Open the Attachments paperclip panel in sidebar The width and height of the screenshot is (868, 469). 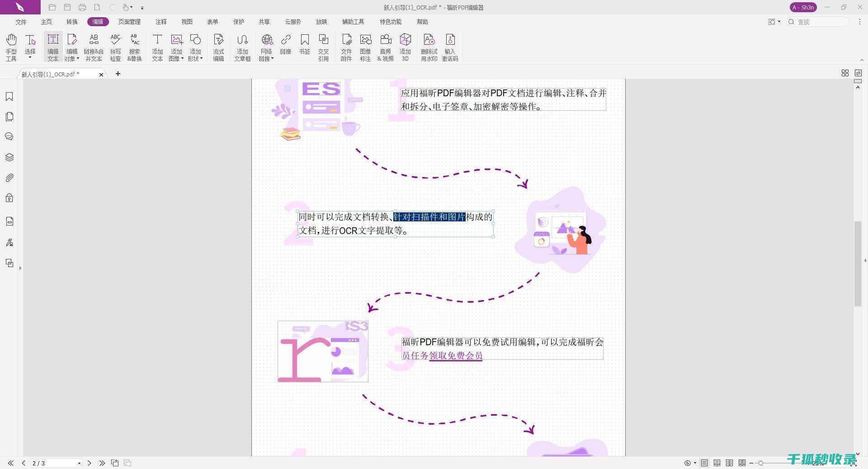coord(9,178)
